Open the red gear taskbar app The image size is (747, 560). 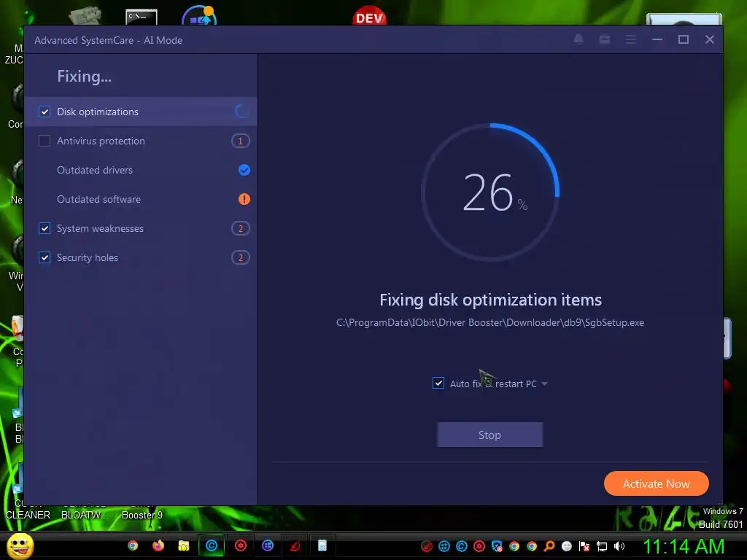(241, 545)
